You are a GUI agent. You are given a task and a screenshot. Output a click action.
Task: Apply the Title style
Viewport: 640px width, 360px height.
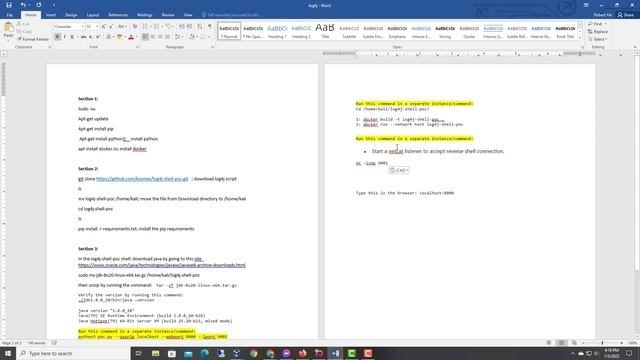[x=325, y=31]
